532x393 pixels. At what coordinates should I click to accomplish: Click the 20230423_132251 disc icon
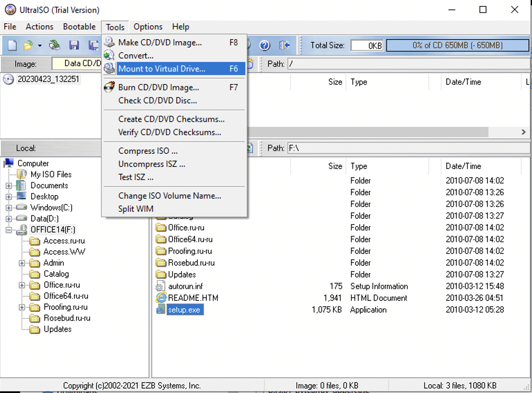tap(8, 79)
